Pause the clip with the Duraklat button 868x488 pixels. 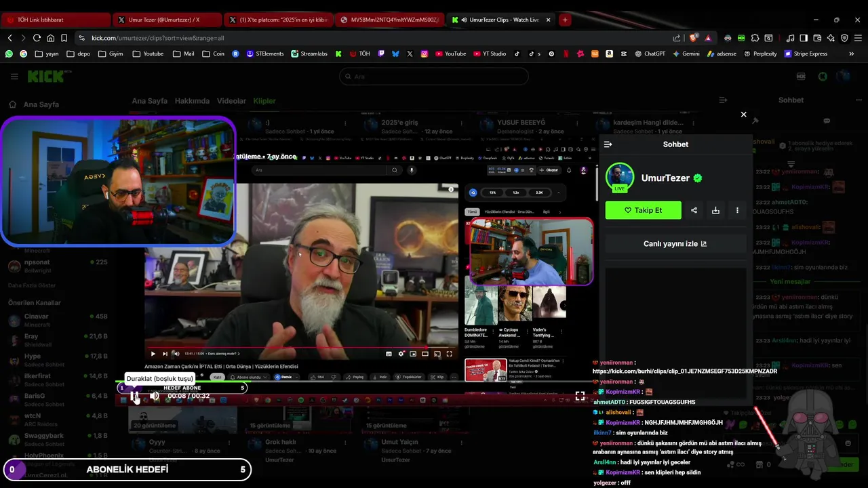[134, 396]
